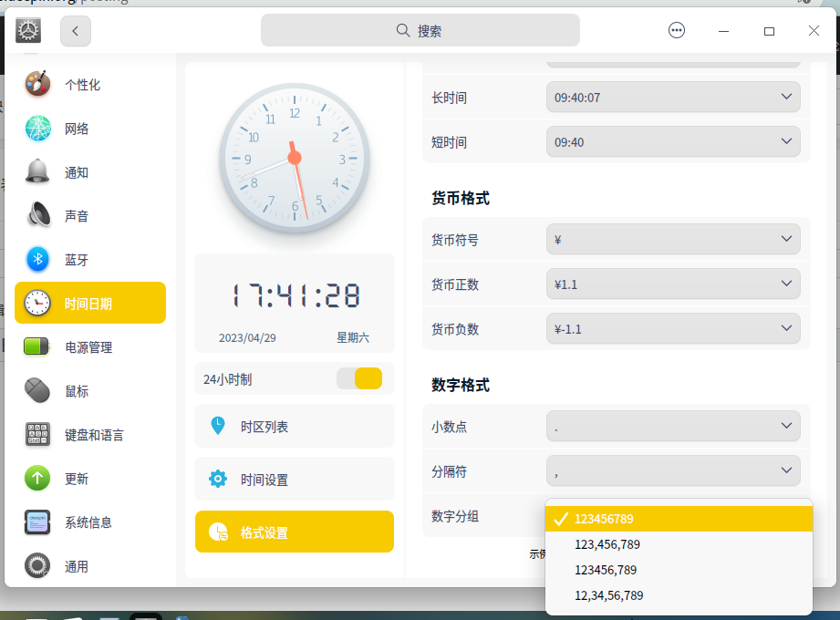Select the 通用 gear icon
Viewport: 840px width, 620px height.
click(37, 566)
